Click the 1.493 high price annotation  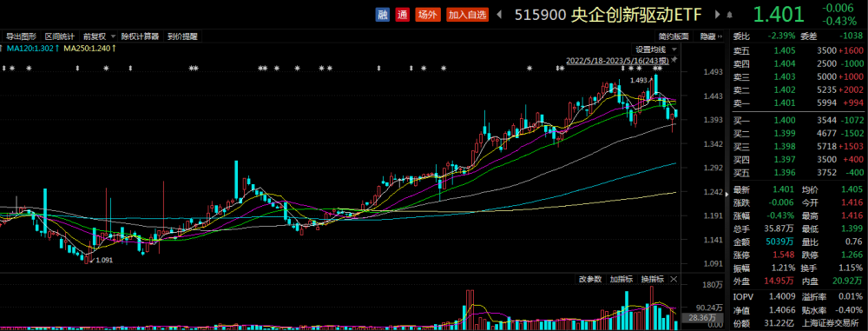(640, 81)
